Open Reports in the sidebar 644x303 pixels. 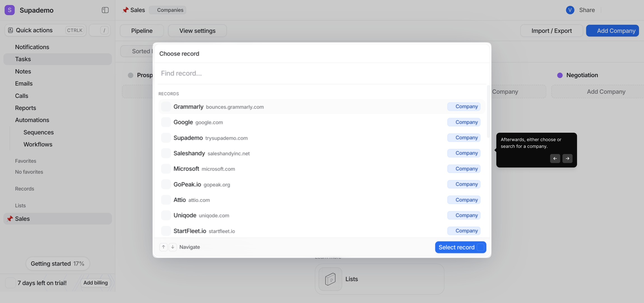[26, 108]
